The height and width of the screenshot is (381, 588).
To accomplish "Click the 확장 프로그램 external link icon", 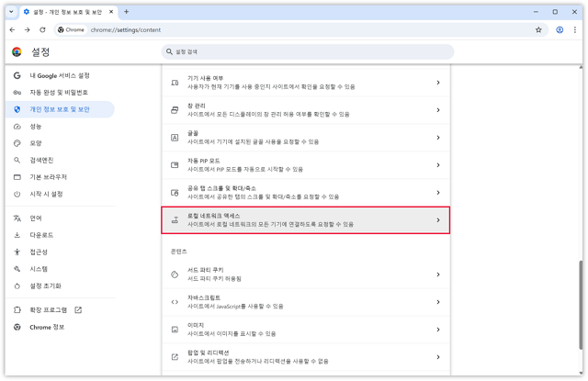I will (78, 309).
